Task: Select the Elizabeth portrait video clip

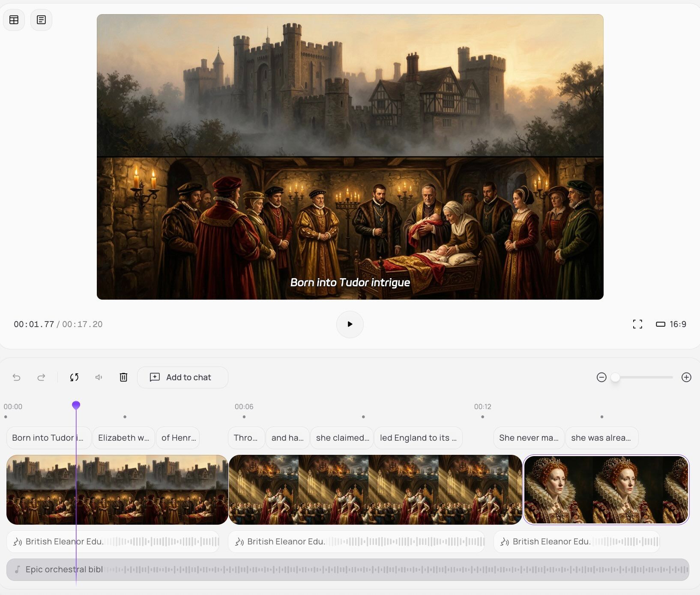Action: [606, 490]
